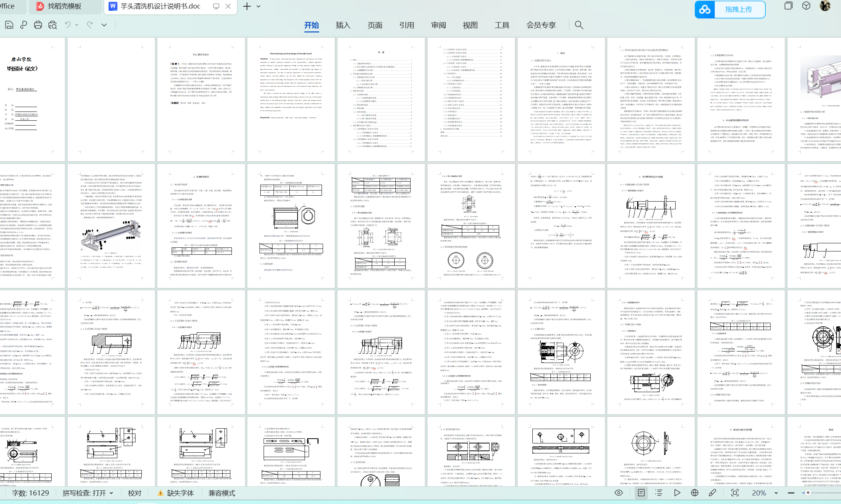Open the 会员专享 ribbon tab

(541, 25)
